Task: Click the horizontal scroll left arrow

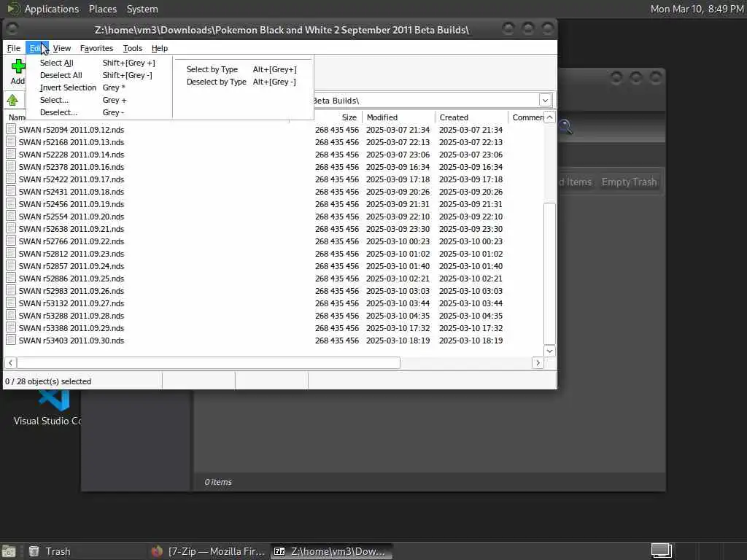Action: click(x=10, y=363)
